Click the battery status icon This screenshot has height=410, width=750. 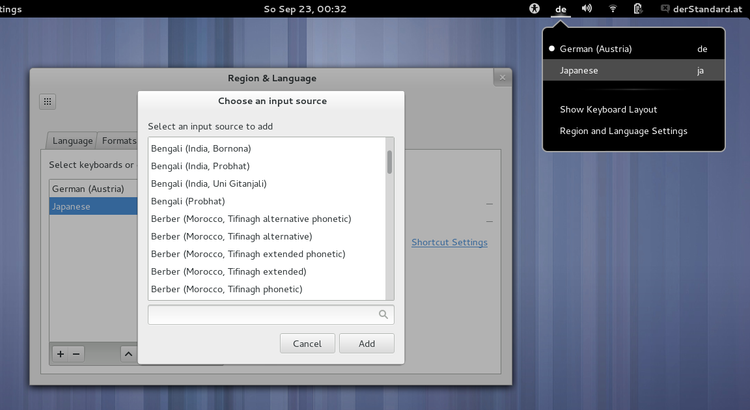tap(638, 9)
